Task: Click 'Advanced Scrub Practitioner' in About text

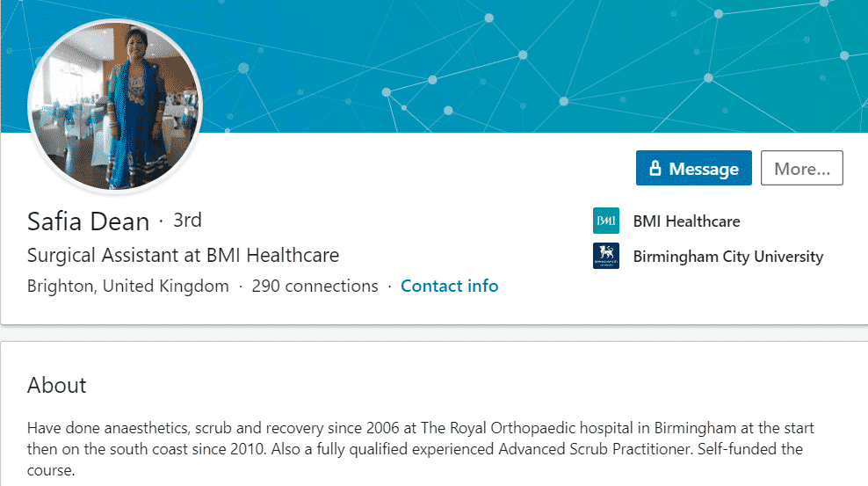Action: point(595,449)
